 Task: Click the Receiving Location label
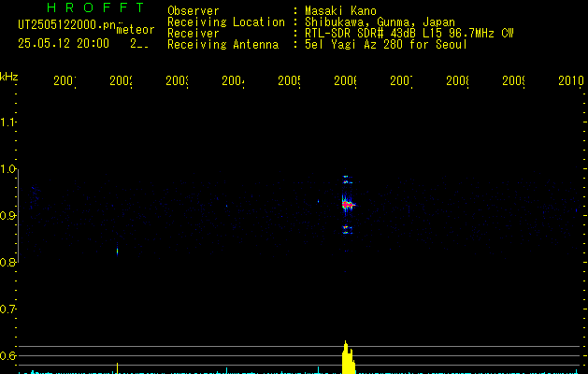(x=226, y=22)
